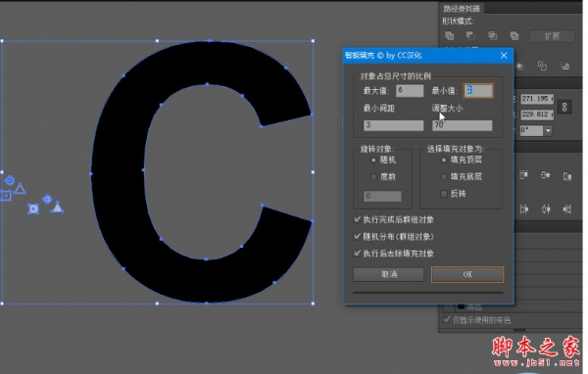Click the vertical align center icon
The image size is (588, 374).
pos(546,175)
